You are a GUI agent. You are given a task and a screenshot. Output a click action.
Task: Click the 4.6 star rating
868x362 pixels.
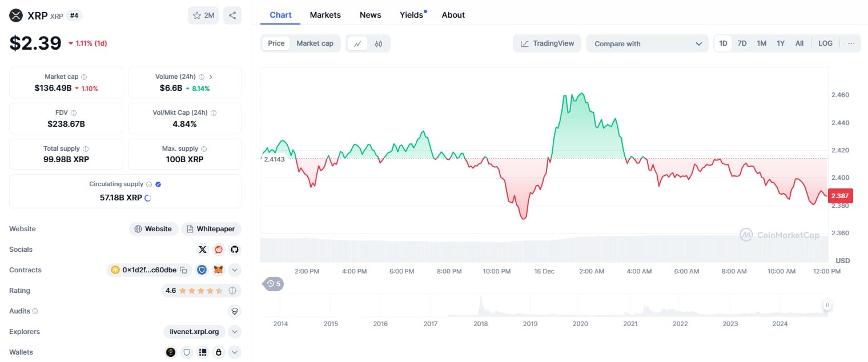[x=194, y=291]
